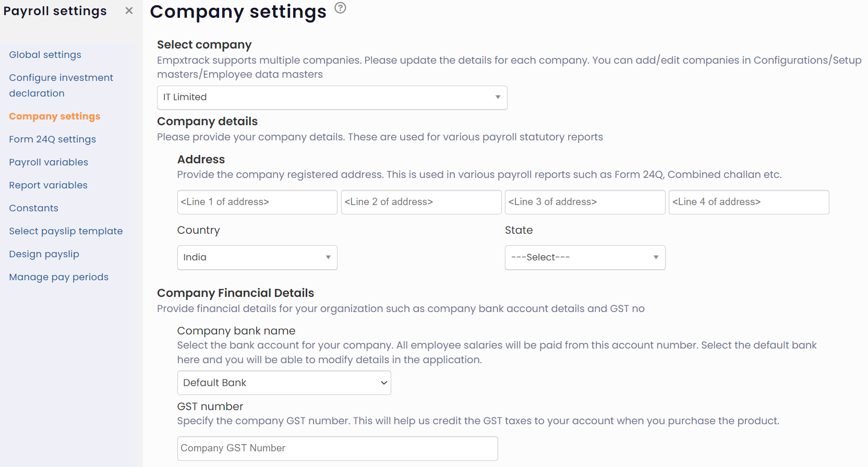Open the State selection dropdown
The image size is (868, 467).
coord(584,257)
